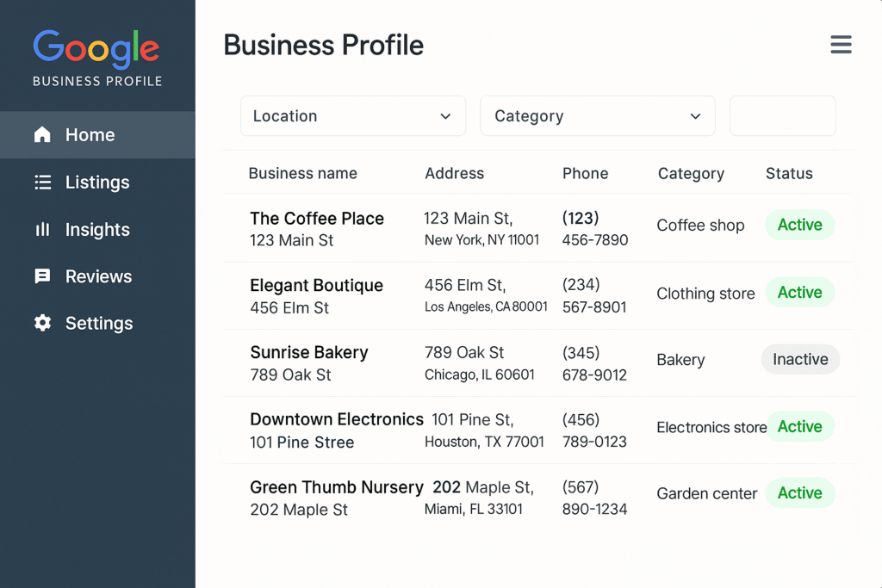Select Downtown Electronics business name

pos(337,419)
